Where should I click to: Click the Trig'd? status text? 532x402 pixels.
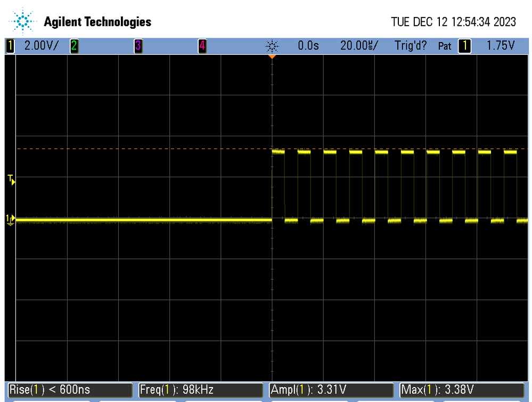(411, 46)
